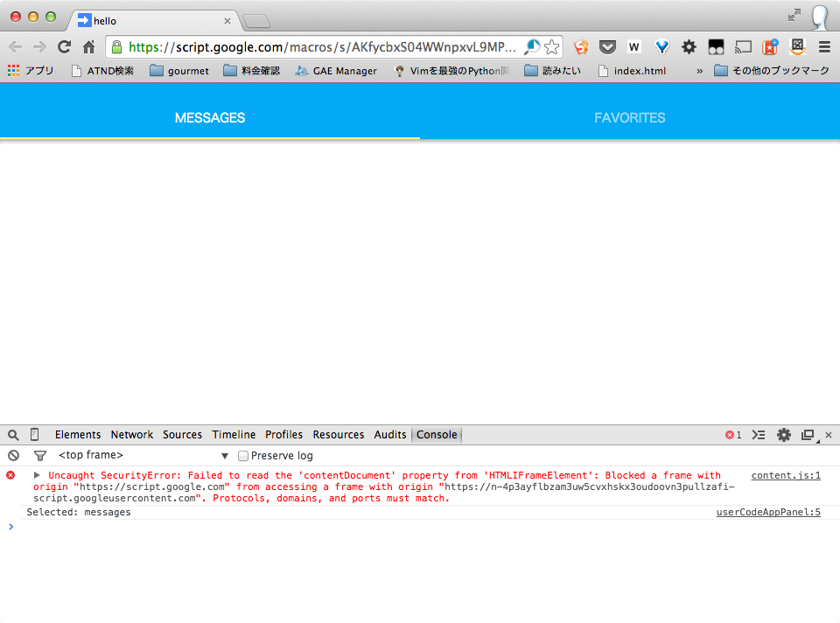Screen dimensions: 840x623
Task: Toggle the device mode icon in DevTools
Action: pyautogui.click(x=33, y=434)
